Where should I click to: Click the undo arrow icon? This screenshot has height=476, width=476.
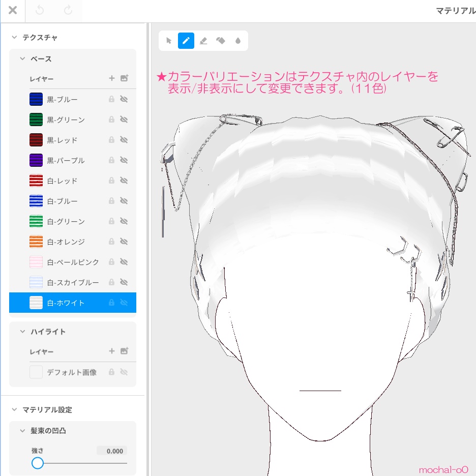click(40, 10)
